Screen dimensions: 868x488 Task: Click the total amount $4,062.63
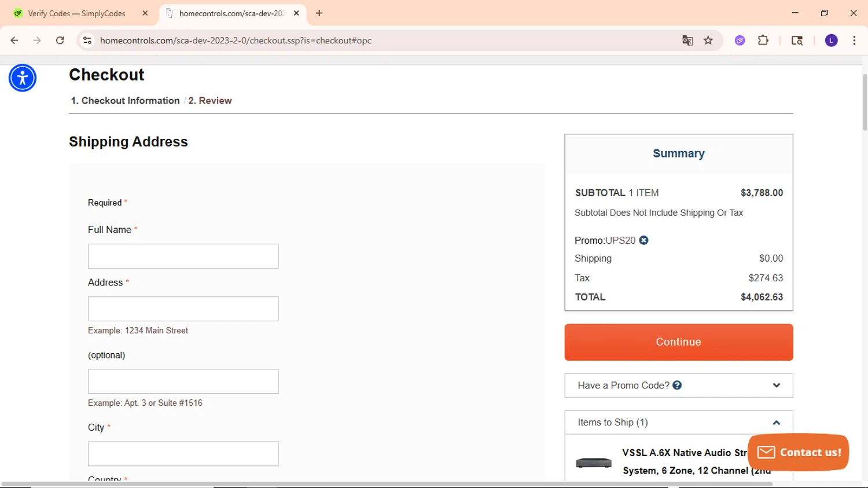(x=762, y=297)
